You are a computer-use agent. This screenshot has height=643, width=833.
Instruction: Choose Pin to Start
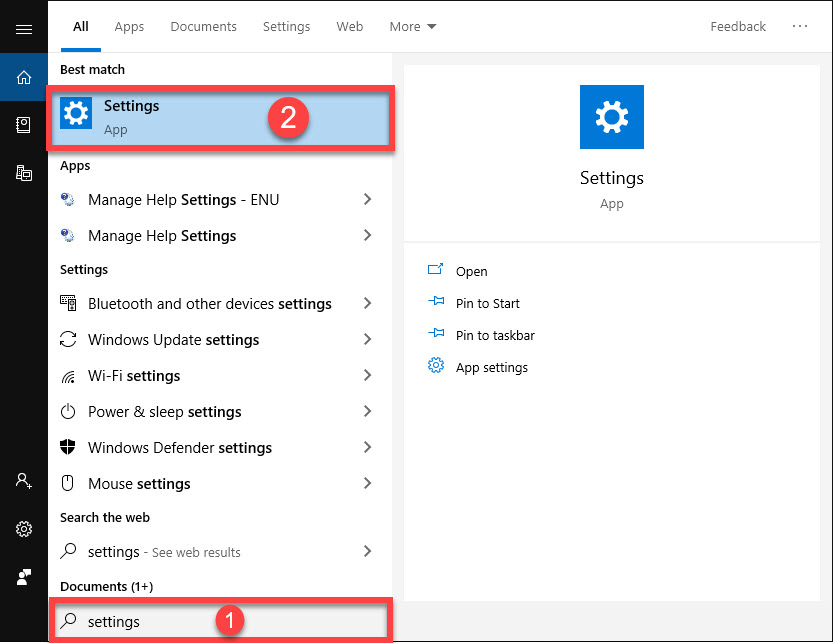click(x=488, y=303)
